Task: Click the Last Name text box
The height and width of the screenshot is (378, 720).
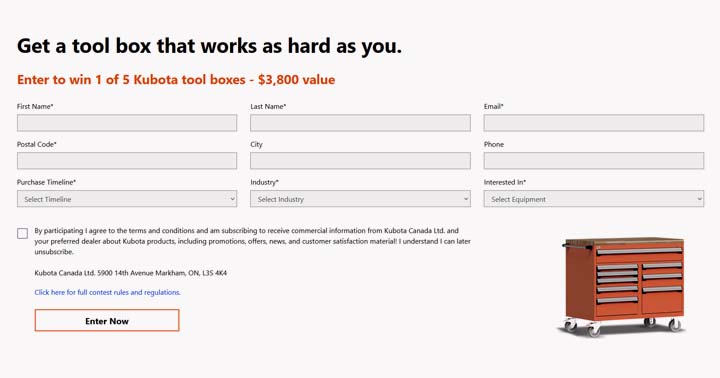Action: click(x=360, y=123)
